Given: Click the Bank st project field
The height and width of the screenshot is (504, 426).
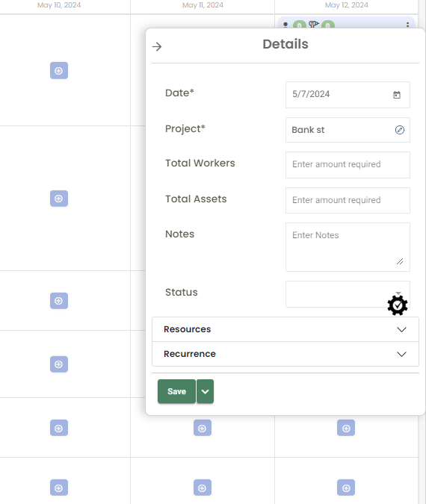Looking at the screenshot, I should pos(348,130).
